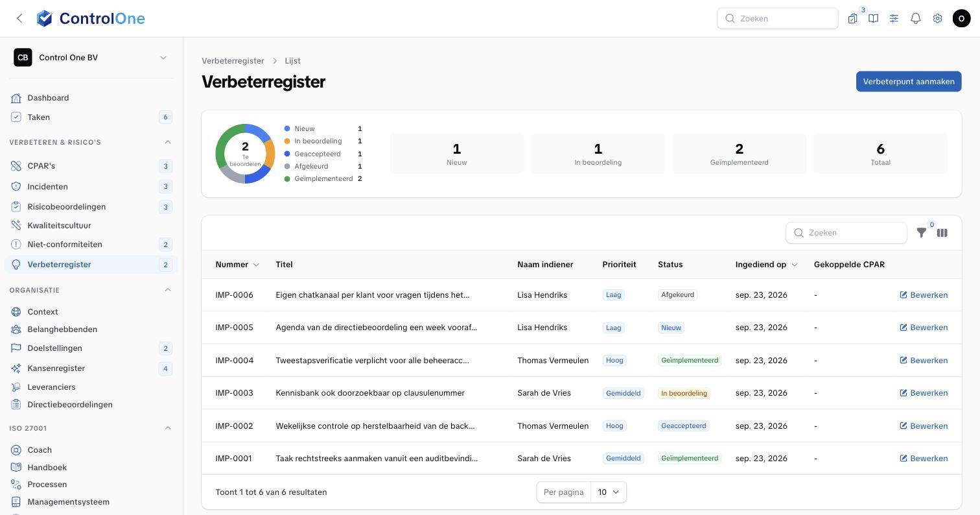Open CPAR's in sidebar

pos(91,166)
